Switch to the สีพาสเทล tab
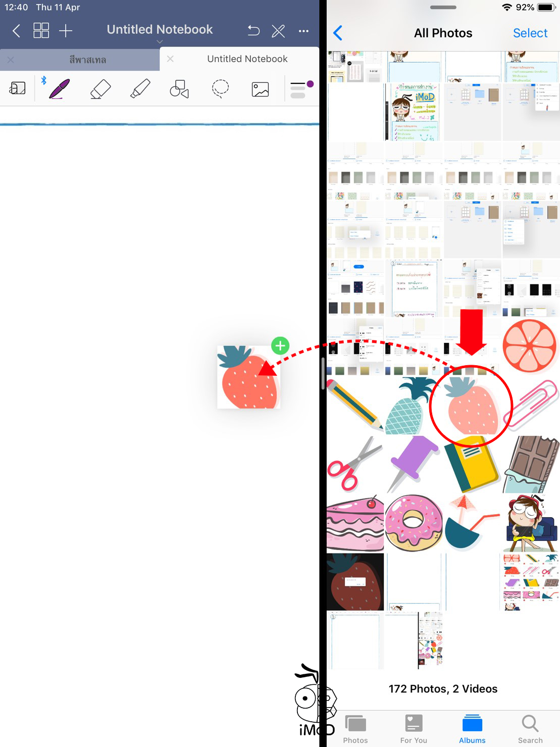560x747 pixels. point(87,60)
